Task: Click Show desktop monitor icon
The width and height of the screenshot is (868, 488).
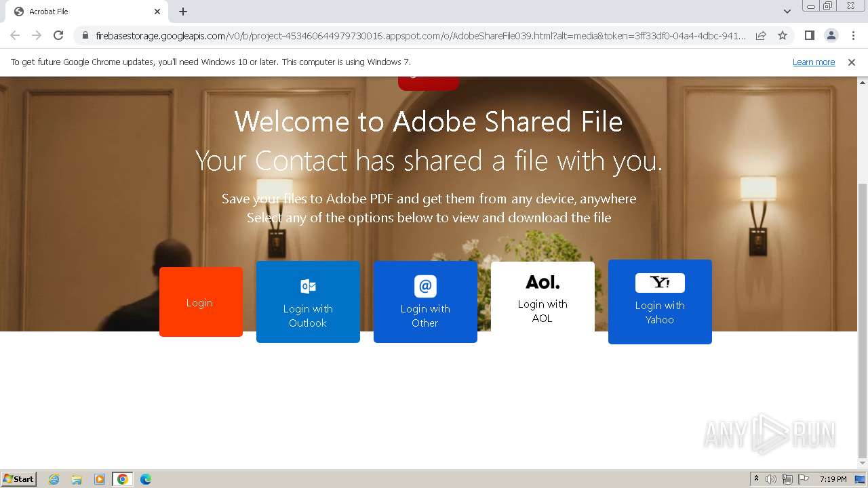Action: click(x=860, y=479)
